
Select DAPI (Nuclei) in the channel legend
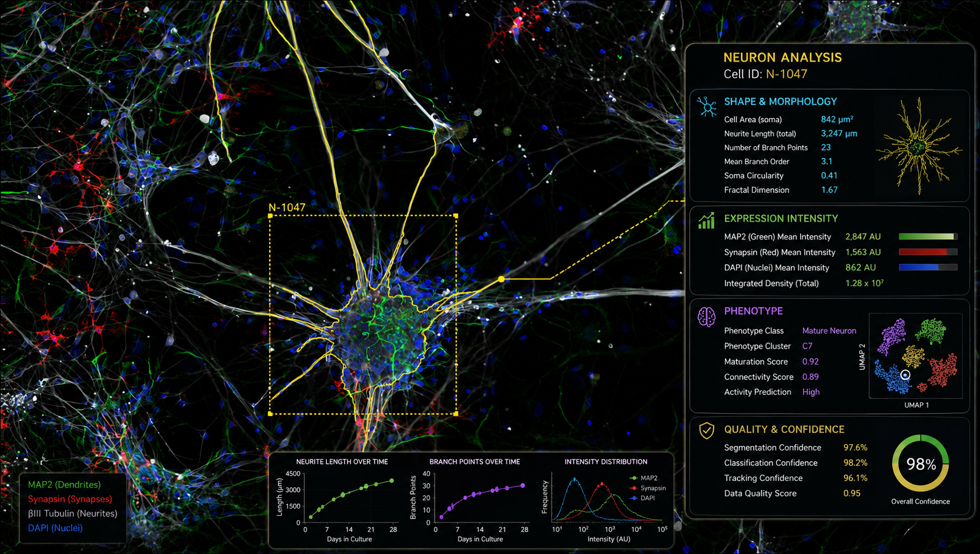coord(55,528)
